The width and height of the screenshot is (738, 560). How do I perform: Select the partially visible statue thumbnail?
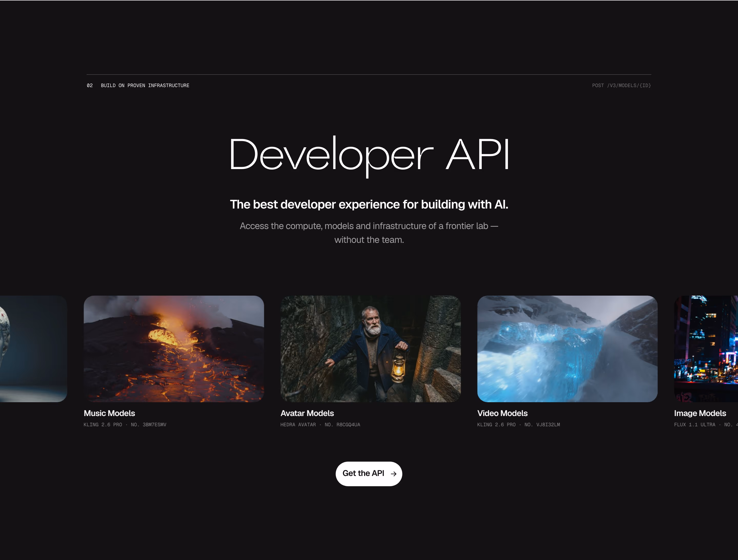[x=33, y=349]
